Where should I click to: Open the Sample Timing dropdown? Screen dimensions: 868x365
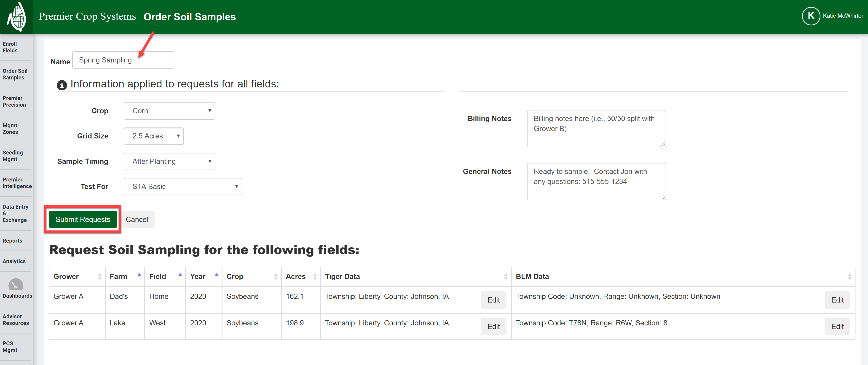coord(169,161)
